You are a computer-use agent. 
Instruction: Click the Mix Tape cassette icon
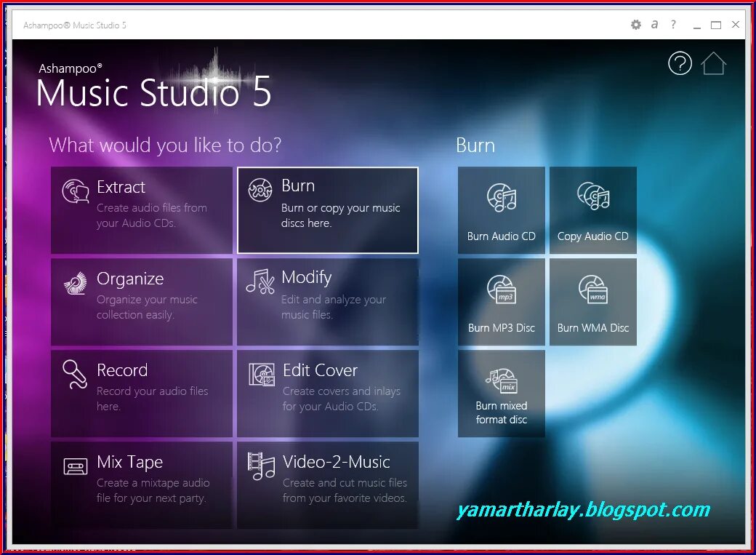(76, 467)
